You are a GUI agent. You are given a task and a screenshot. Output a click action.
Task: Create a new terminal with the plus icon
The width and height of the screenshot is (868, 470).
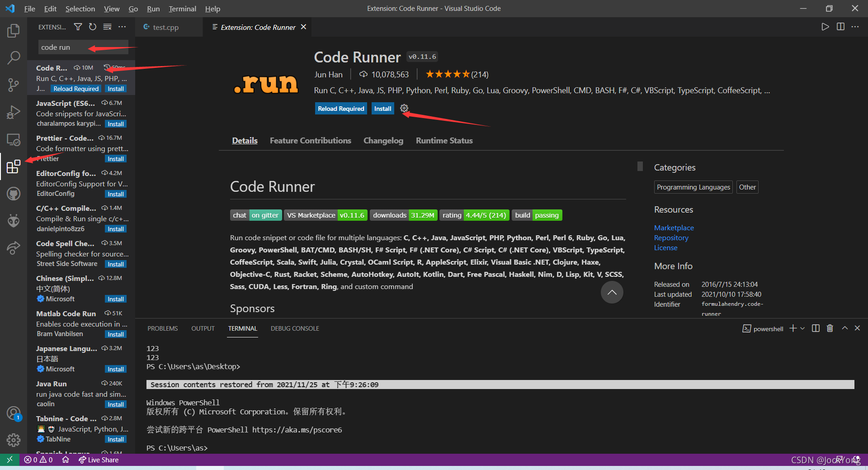pos(793,328)
